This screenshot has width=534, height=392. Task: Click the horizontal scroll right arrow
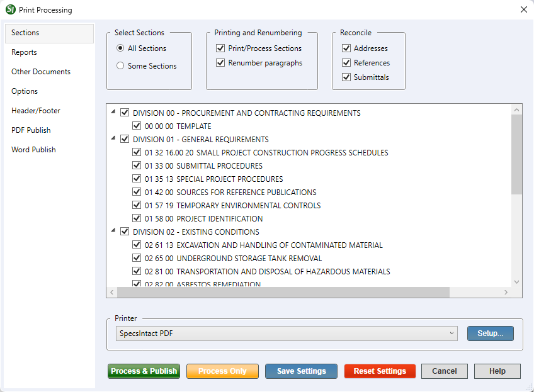pos(506,293)
